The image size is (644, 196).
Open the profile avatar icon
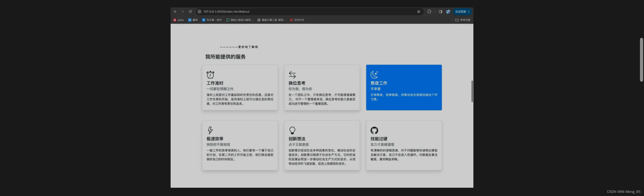[x=448, y=12]
